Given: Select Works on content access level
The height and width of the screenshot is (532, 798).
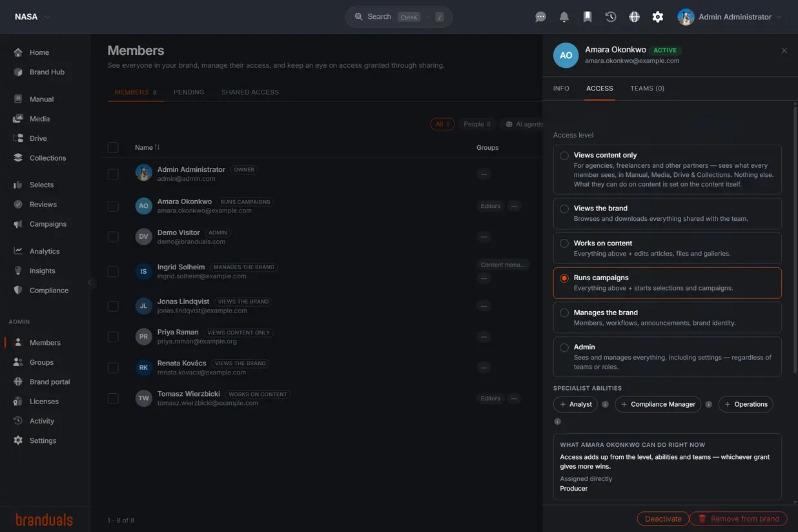Looking at the screenshot, I should pyautogui.click(x=667, y=248).
